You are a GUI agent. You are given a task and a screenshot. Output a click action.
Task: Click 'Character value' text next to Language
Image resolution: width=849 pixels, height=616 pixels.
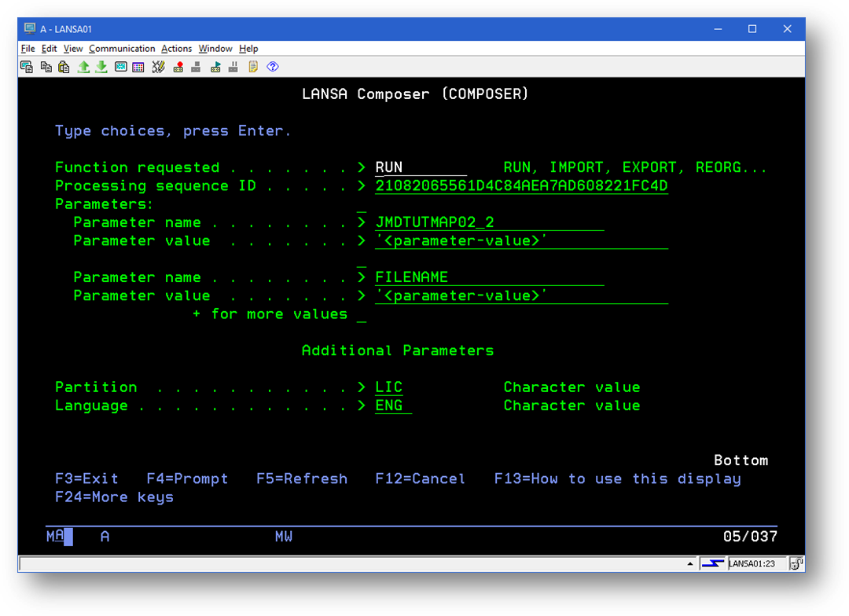pos(572,406)
